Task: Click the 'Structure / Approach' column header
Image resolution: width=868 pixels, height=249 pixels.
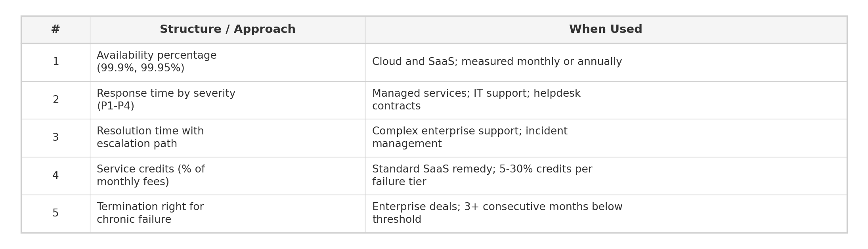Action: click(228, 30)
